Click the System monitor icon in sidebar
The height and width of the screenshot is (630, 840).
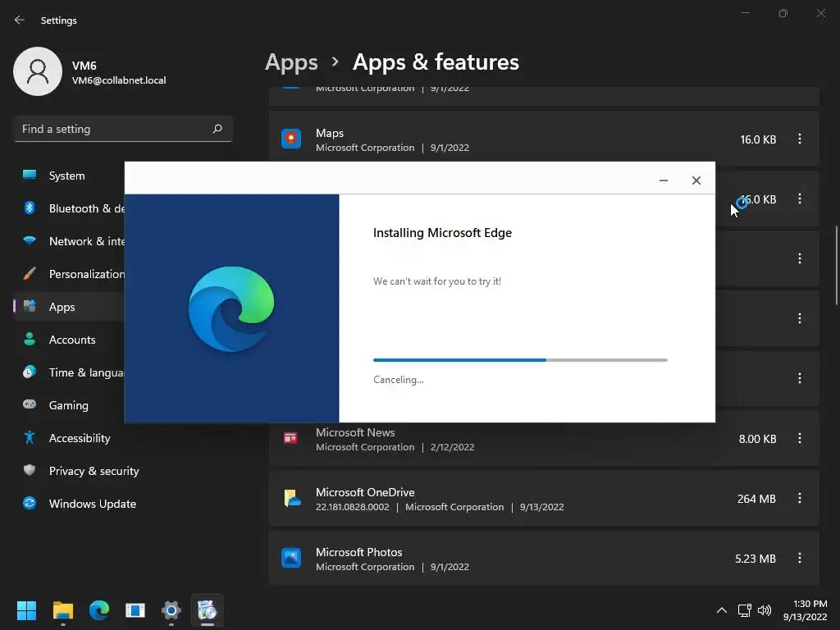30,175
